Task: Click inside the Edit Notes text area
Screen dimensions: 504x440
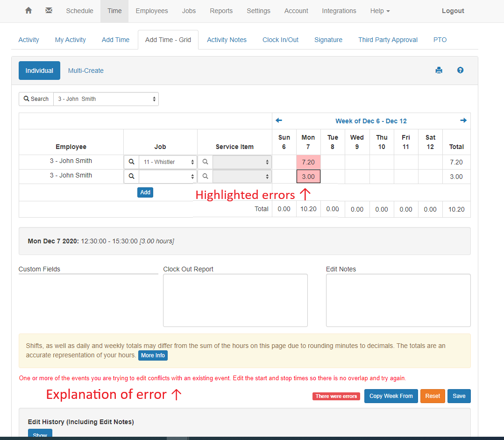Action: tap(398, 300)
